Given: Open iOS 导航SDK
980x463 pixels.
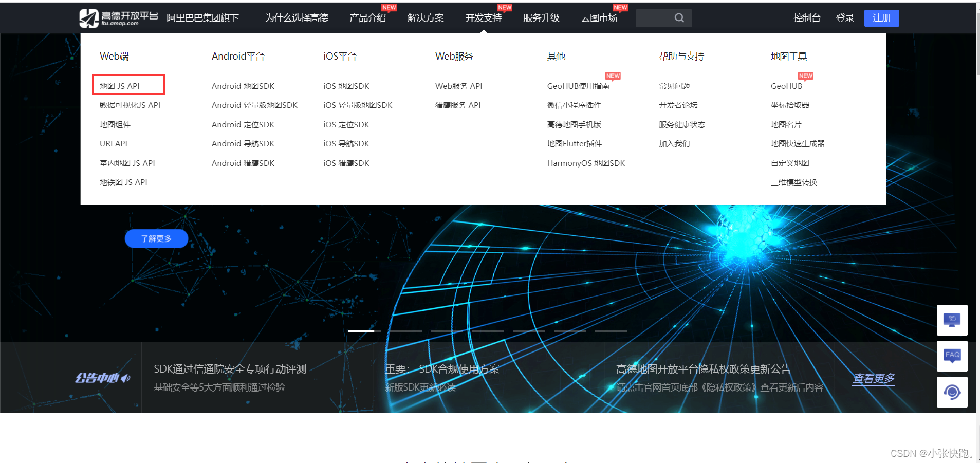Looking at the screenshot, I should (346, 143).
